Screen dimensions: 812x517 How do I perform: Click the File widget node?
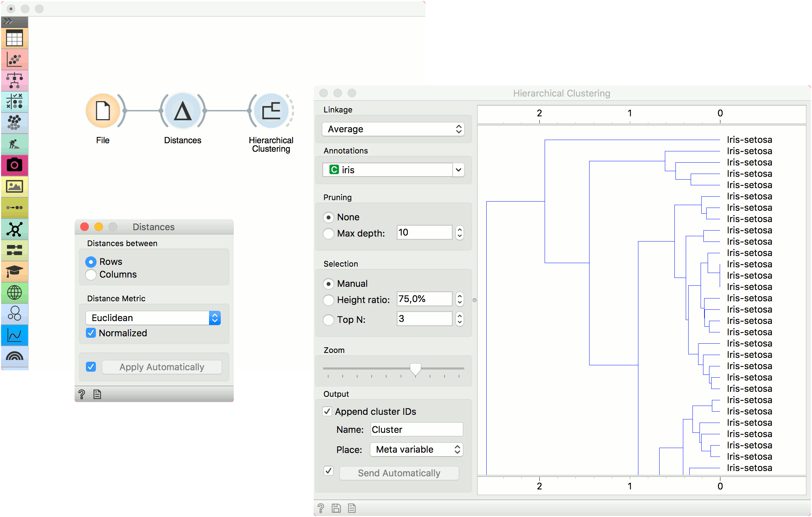pos(103,111)
